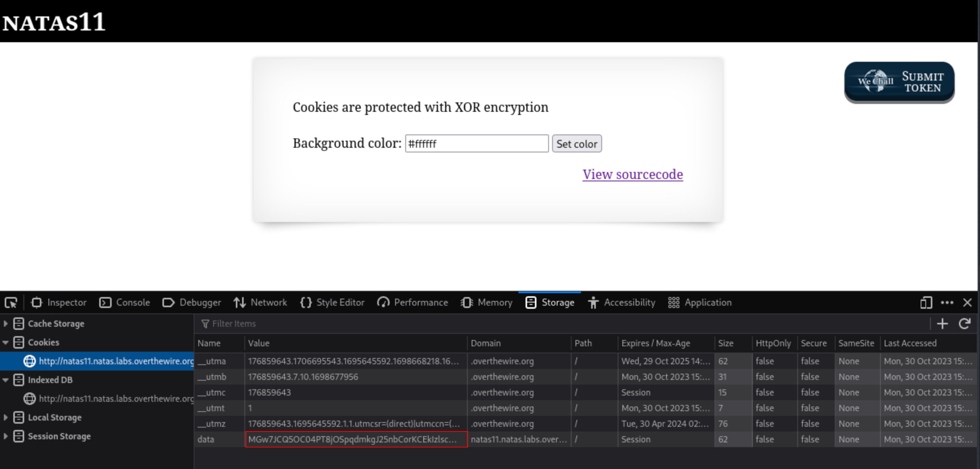The image size is (980, 469).
Task: Switch to the Inspector tab
Action: (x=59, y=303)
